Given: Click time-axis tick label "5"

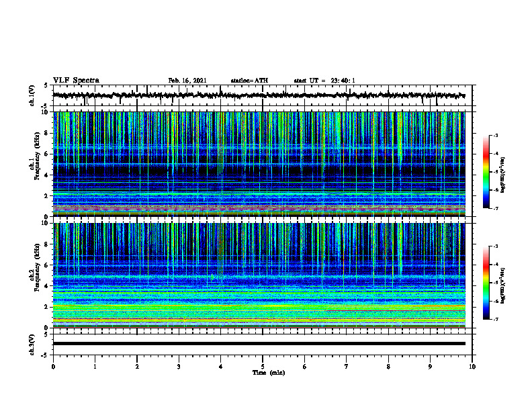Looking at the screenshot, I should (x=263, y=367).
